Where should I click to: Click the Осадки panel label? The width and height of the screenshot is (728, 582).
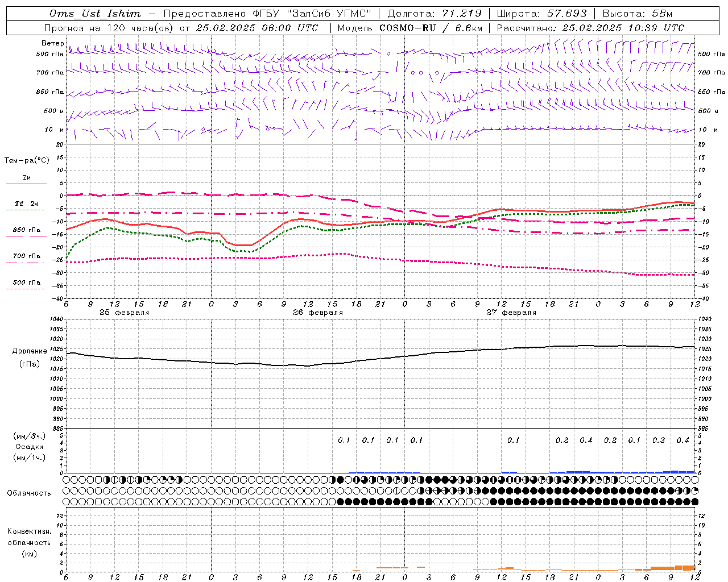click(x=30, y=447)
